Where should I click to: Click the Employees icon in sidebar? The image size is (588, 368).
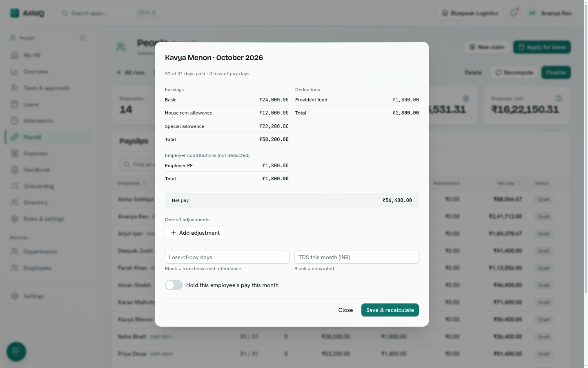pos(15,268)
